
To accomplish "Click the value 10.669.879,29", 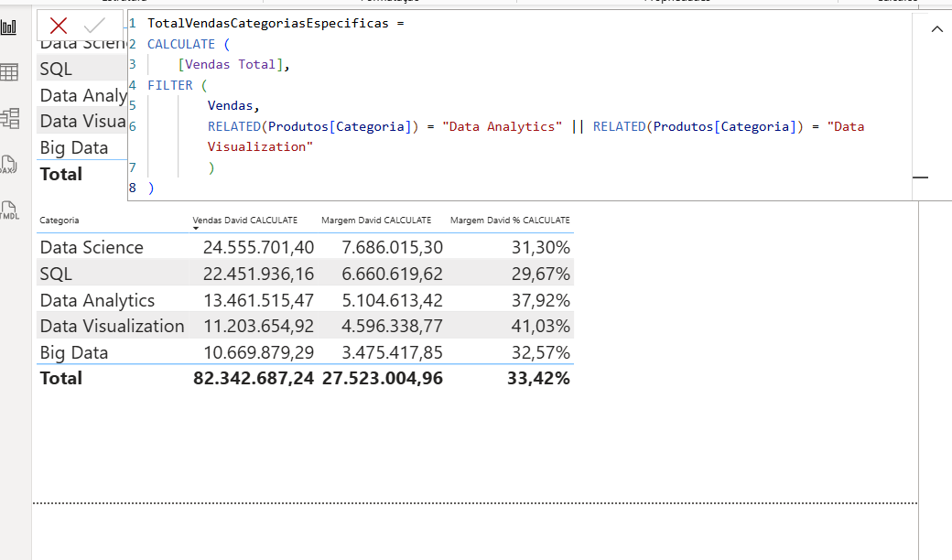I will tap(259, 353).
